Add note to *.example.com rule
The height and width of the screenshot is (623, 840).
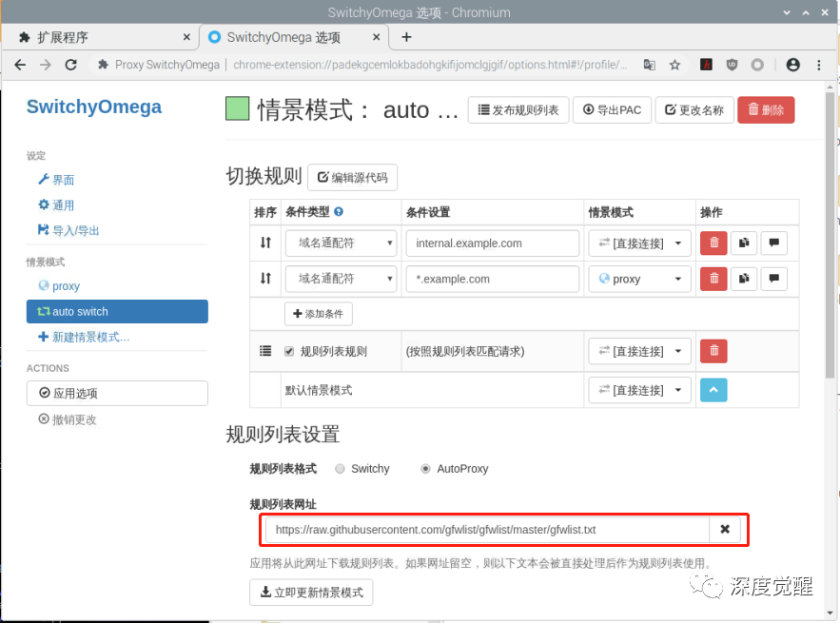(x=773, y=279)
